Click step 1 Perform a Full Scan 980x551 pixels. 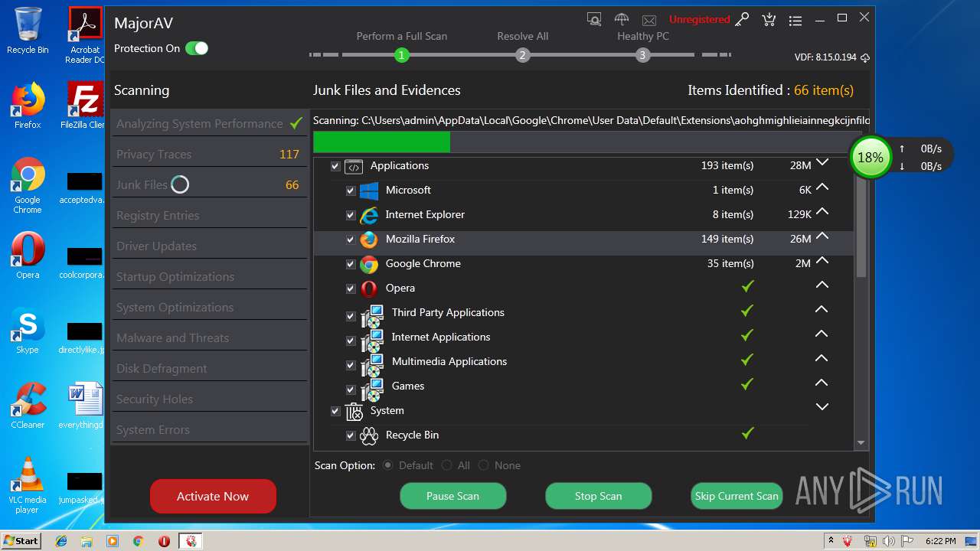point(402,55)
